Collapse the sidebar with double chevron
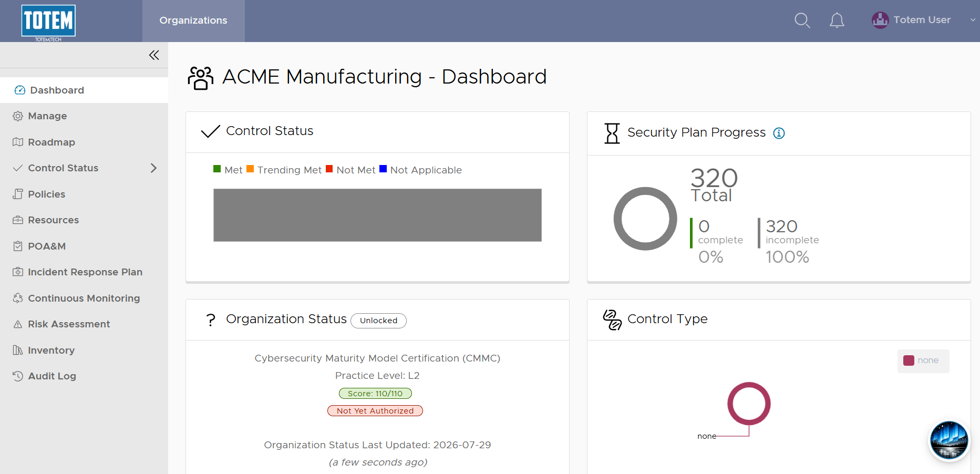 point(154,55)
